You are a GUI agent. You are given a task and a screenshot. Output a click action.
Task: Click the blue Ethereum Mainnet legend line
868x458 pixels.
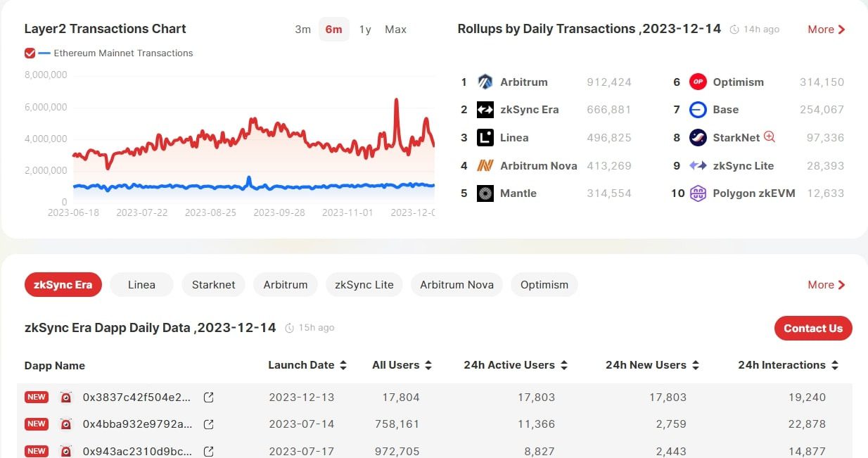click(44, 53)
